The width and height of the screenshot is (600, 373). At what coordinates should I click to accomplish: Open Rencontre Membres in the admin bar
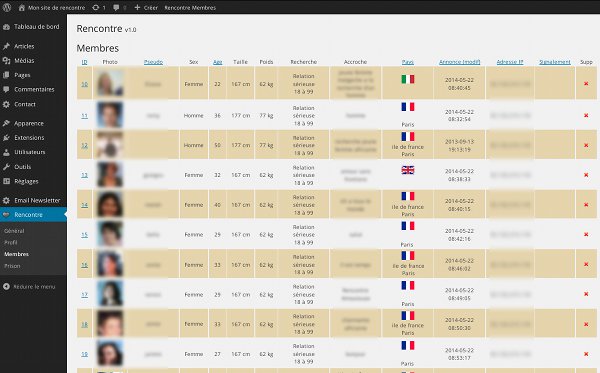tap(190, 8)
